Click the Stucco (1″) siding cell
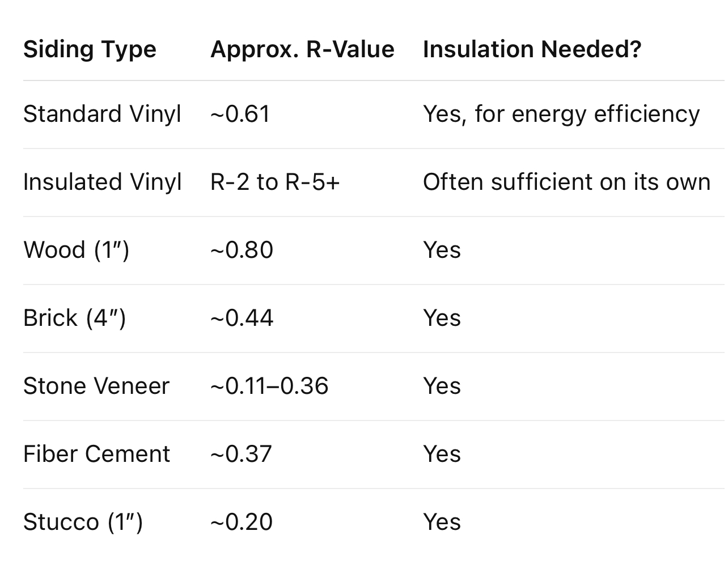This screenshot has width=728, height=569. (83, 522)
